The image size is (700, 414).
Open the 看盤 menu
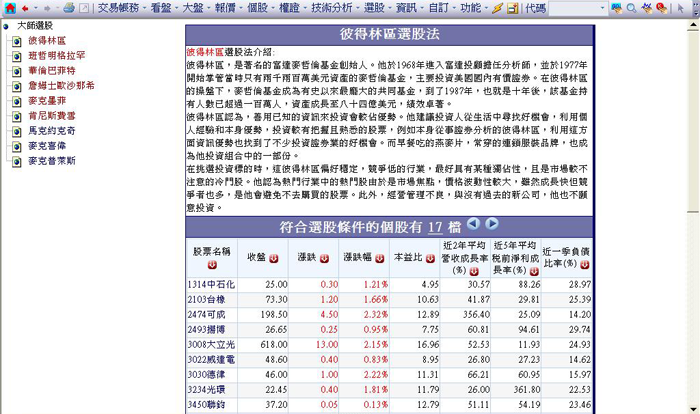[161, 8]
